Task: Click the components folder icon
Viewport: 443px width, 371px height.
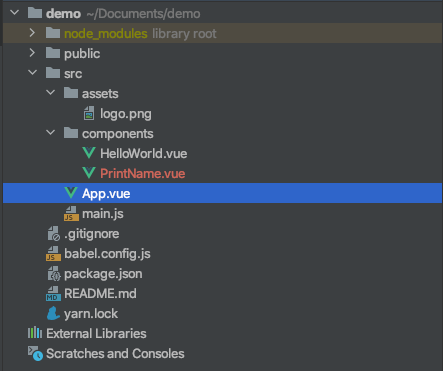Action: click(71, 132)
